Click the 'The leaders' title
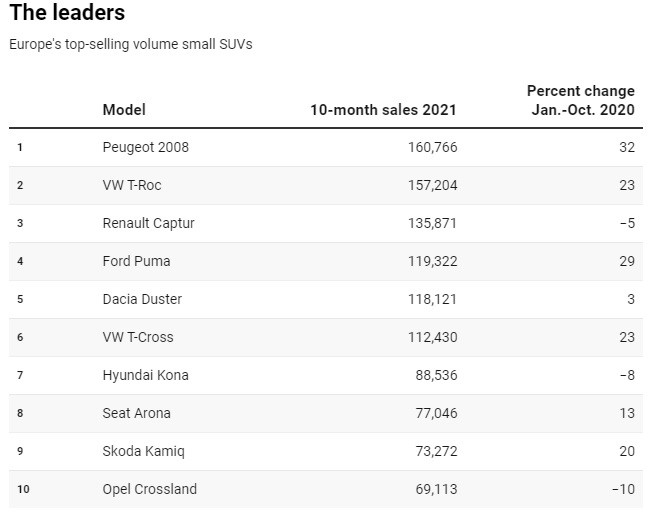This screenshot has width=647, height=514. [x=67, y=14]
